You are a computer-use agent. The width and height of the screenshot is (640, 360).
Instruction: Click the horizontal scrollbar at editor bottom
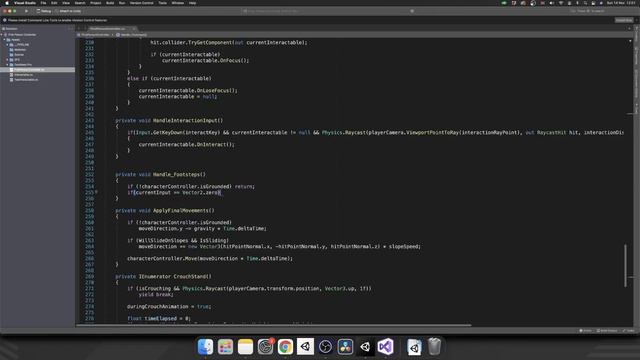(x=273, y=325)
